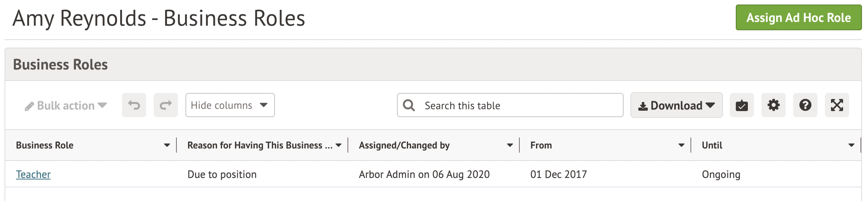Open table settings gear icon
Image resolution: width=868 pixels, height=201 pixels.
pos(773,105)
